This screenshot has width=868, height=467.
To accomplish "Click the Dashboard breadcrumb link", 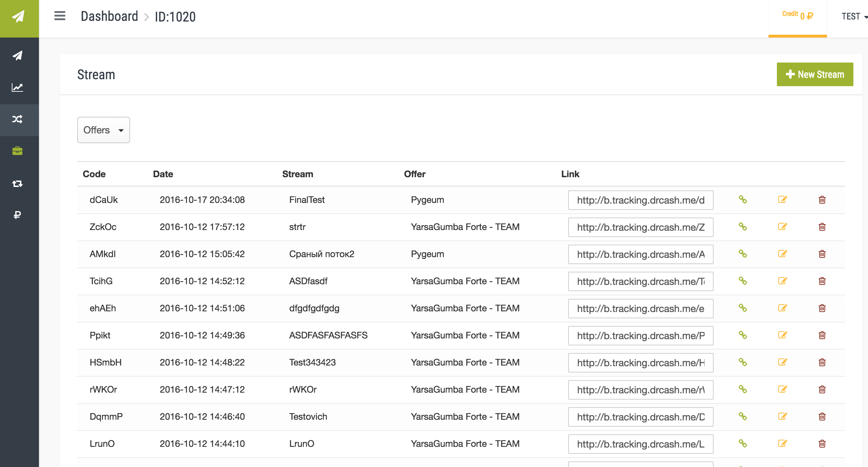I will click(x=109, y=17).
